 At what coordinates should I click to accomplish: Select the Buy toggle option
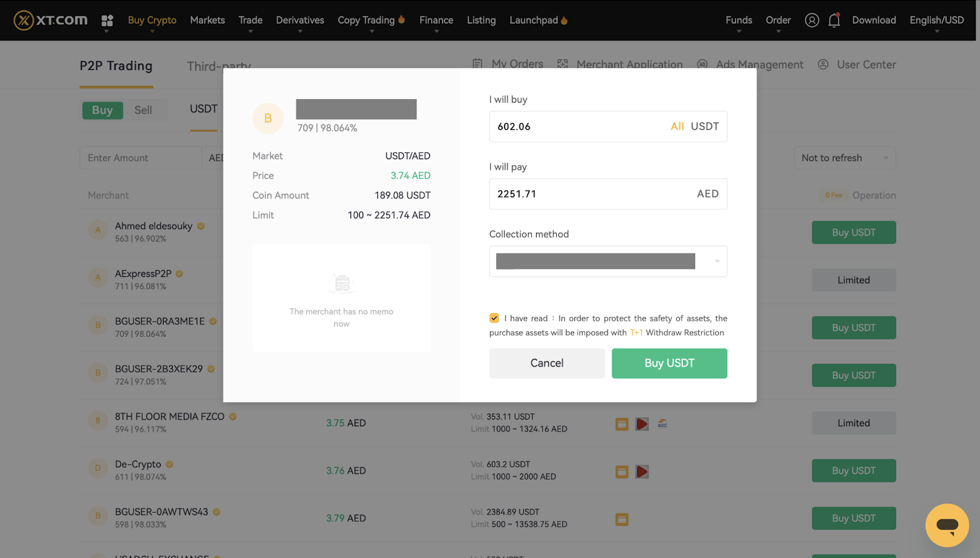click(102, 110)
